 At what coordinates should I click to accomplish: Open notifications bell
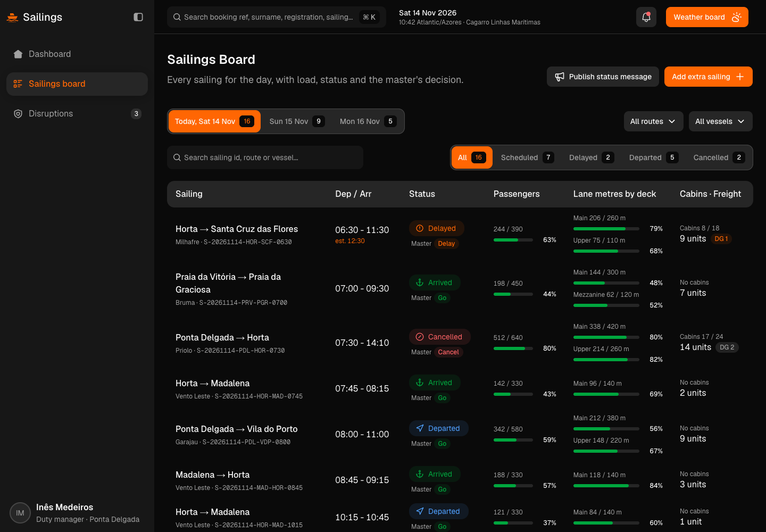tap(646, 17)
